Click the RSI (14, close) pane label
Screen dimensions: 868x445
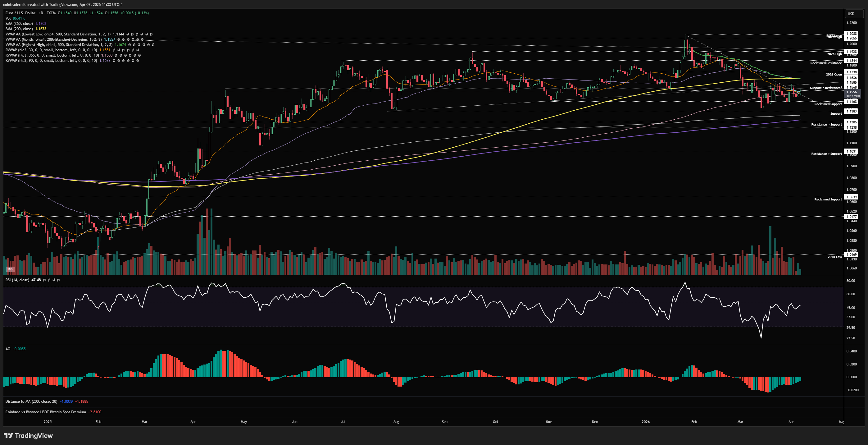tap(17, 280)
